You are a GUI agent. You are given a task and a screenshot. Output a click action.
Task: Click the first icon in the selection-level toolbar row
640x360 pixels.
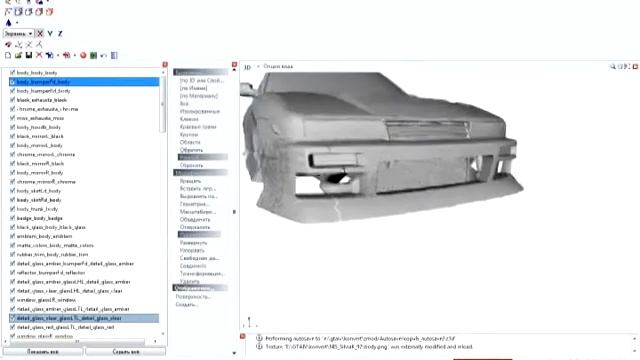tap(8, 12)
